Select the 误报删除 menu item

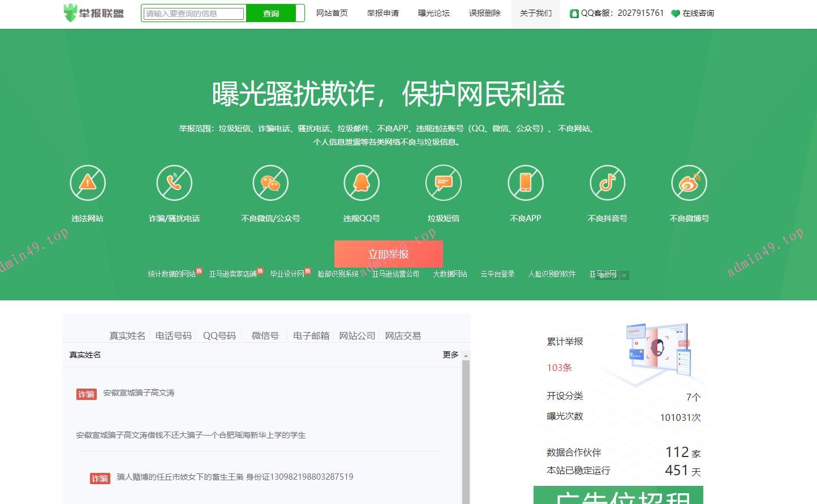(484, 13)
